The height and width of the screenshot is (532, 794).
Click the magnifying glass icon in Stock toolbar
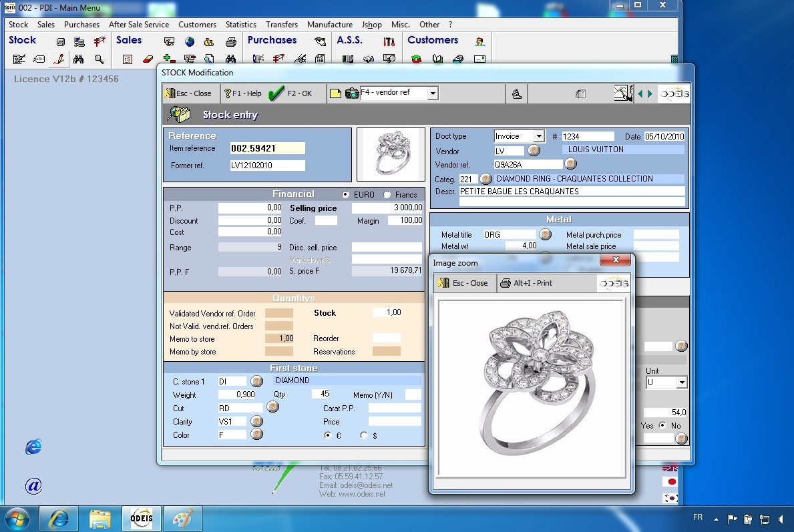(100, 59)
